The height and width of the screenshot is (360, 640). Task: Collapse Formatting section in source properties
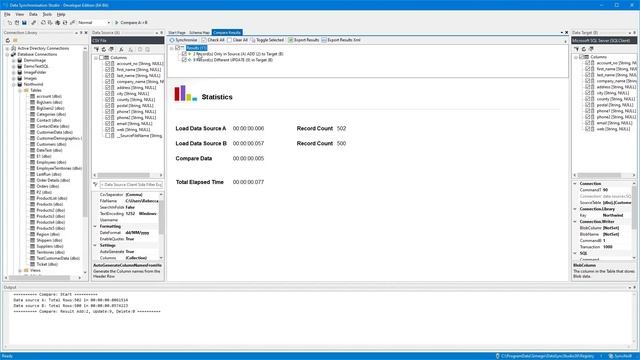pyautogui.click(x=95, y=226)
